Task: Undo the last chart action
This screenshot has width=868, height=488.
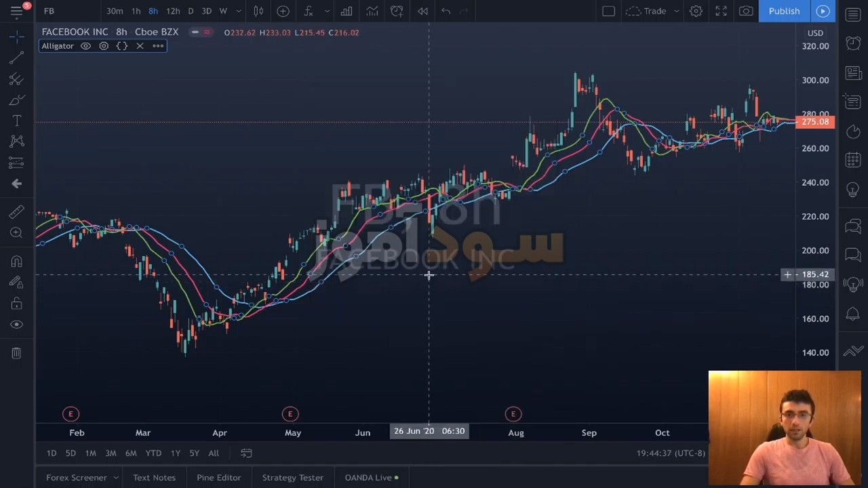Action: pyautogui.click(x=446, y=11)
